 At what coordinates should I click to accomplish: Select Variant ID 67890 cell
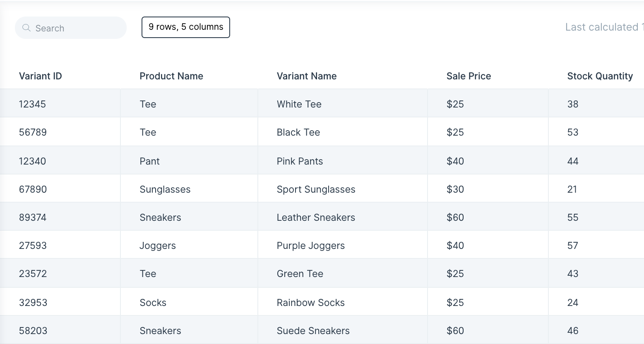tap(60, 189)
